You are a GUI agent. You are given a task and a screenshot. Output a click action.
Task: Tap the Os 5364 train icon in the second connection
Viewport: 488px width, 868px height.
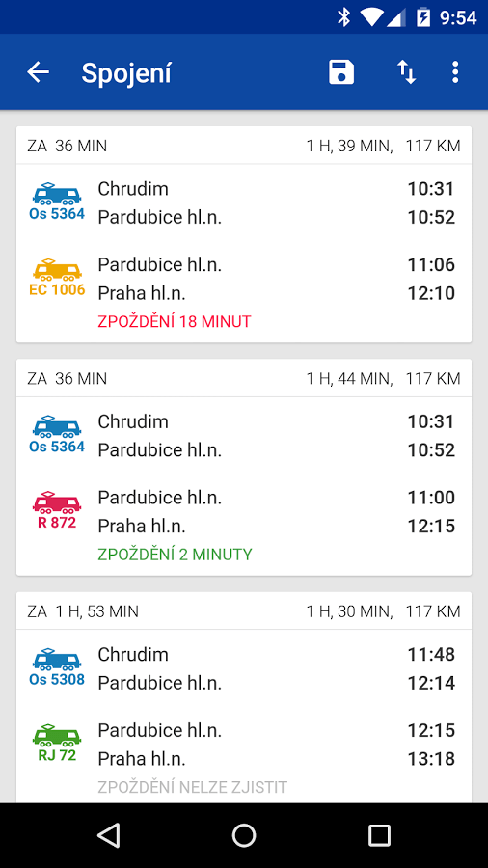(57, 433)
